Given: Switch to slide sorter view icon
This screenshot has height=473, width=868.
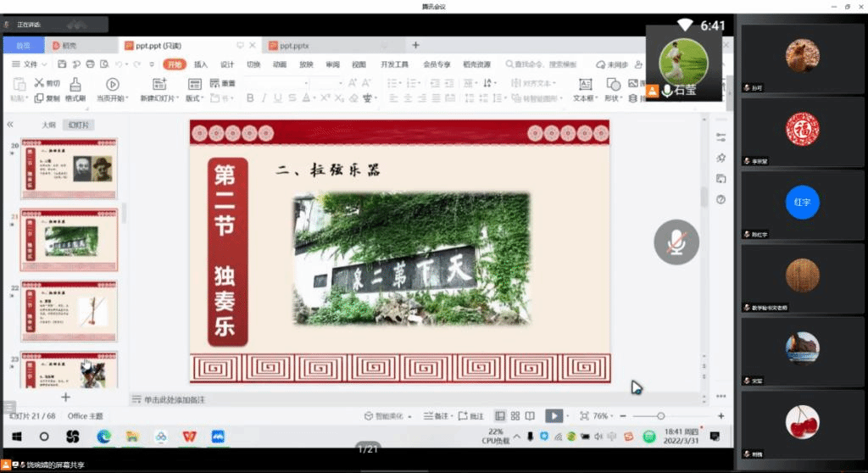Looking at the screenshot, I should tap(515, 416).
